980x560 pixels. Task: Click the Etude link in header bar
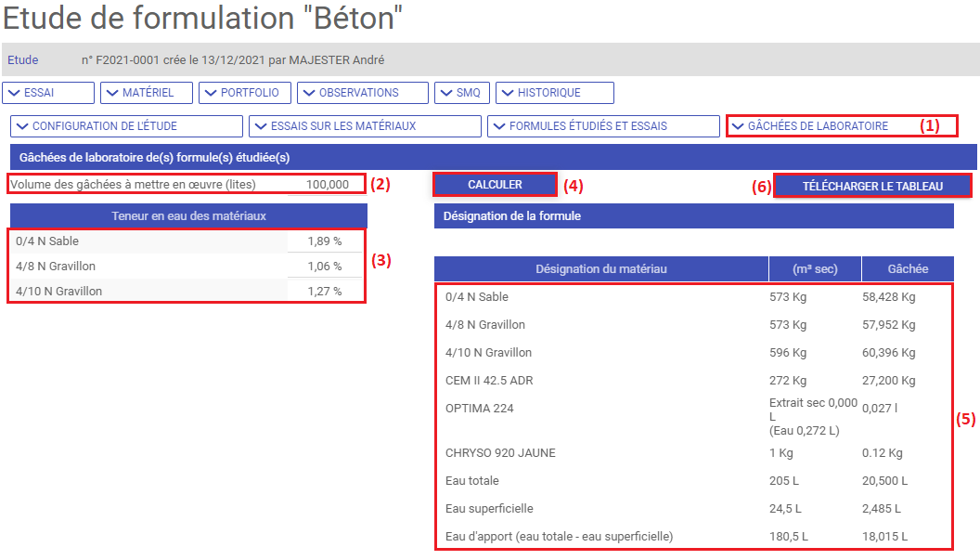(x=23, y=60)
